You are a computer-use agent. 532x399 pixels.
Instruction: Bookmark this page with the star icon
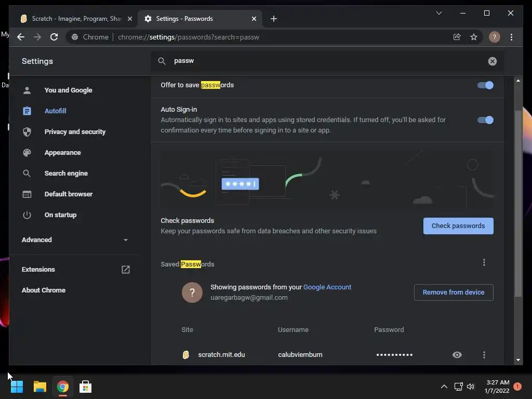474,37
